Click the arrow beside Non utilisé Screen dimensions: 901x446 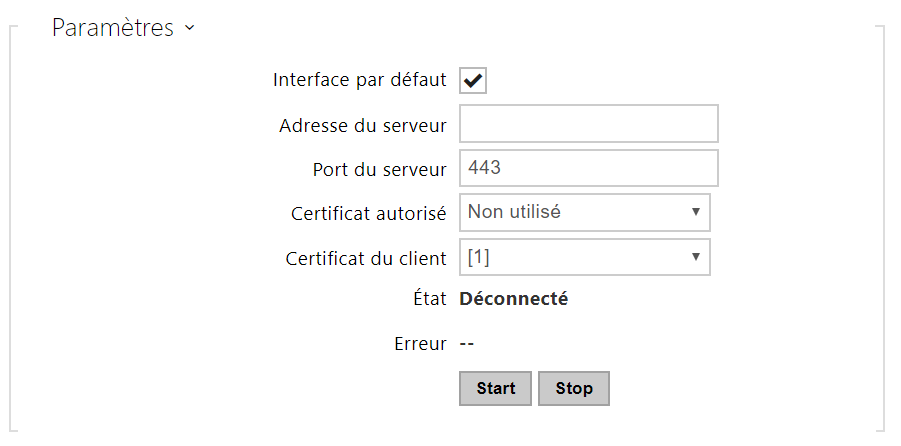point(694,212)
